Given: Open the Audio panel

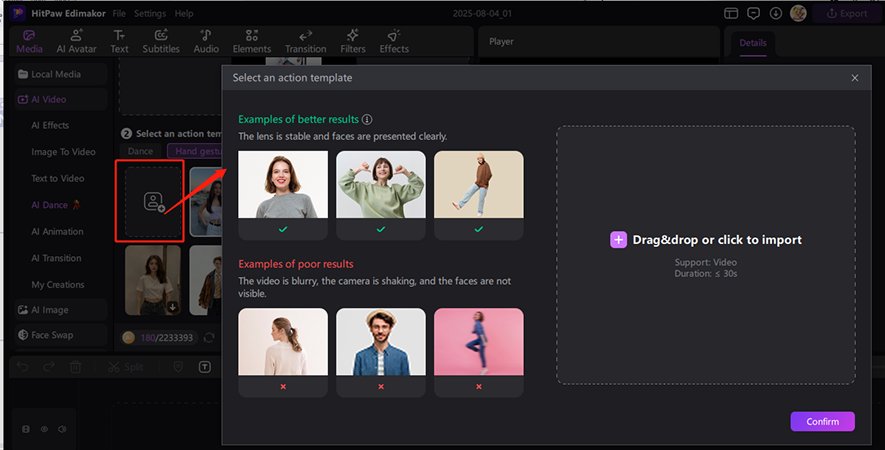Looking at the screenshot, I should click(x=206, y=42).
